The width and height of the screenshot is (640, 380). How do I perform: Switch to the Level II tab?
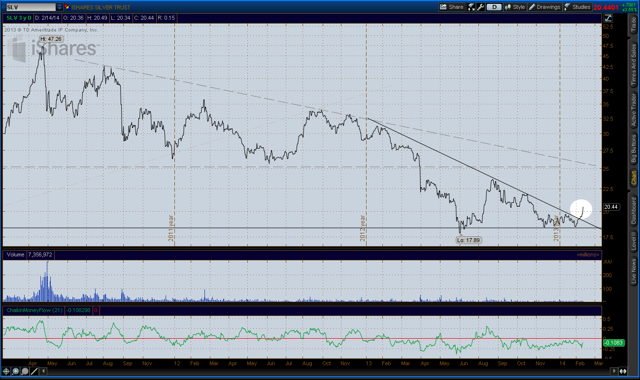click(x=633, y=241)
